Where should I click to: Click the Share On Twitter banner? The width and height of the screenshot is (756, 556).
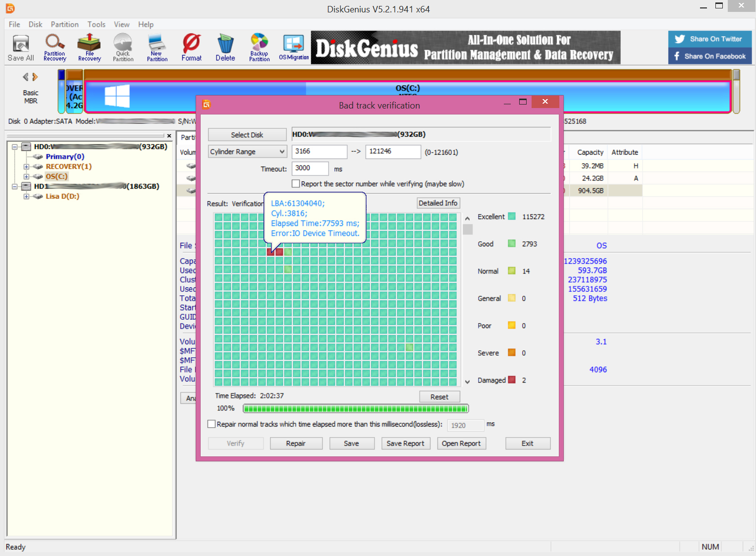click(x=710, y=39)
